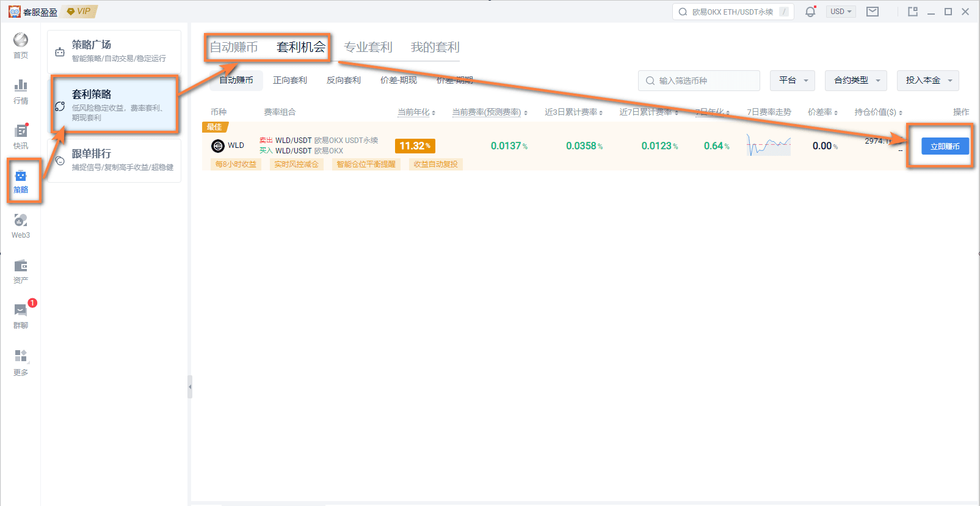Select the 反向套利 sub-tab
The width and height of the screenshot is (980, 506).
pos(344,80)
